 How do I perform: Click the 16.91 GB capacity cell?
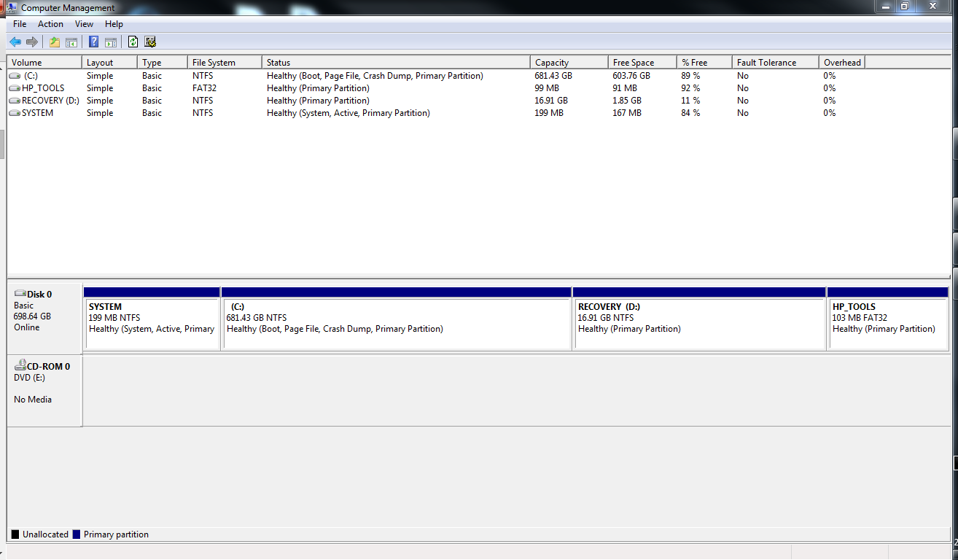coord(551,101)
